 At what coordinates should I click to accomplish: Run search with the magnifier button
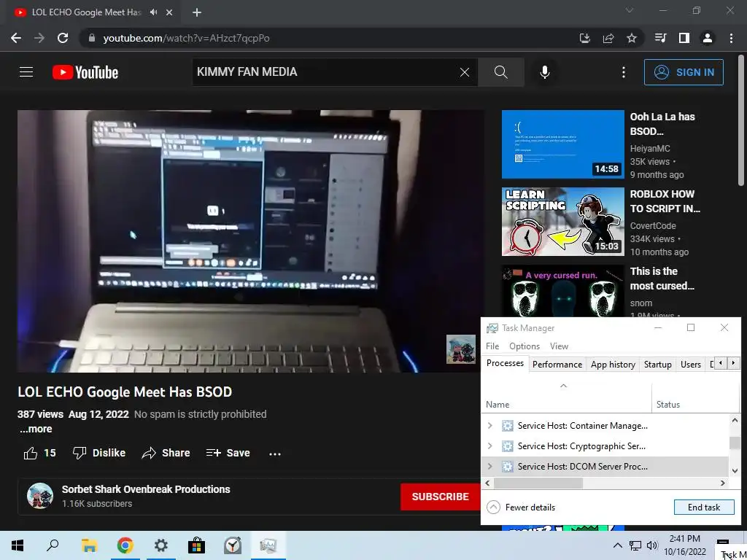point(500,72)
